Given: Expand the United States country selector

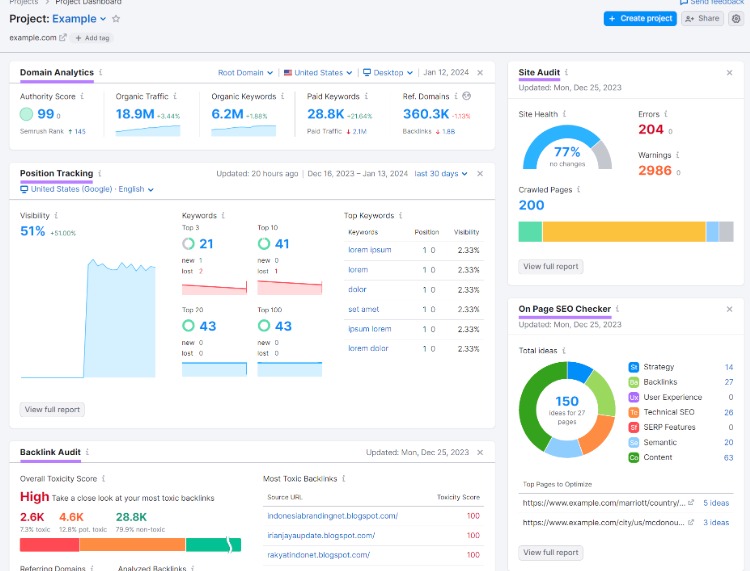Looking at the screenshot, I should (318, 73).
